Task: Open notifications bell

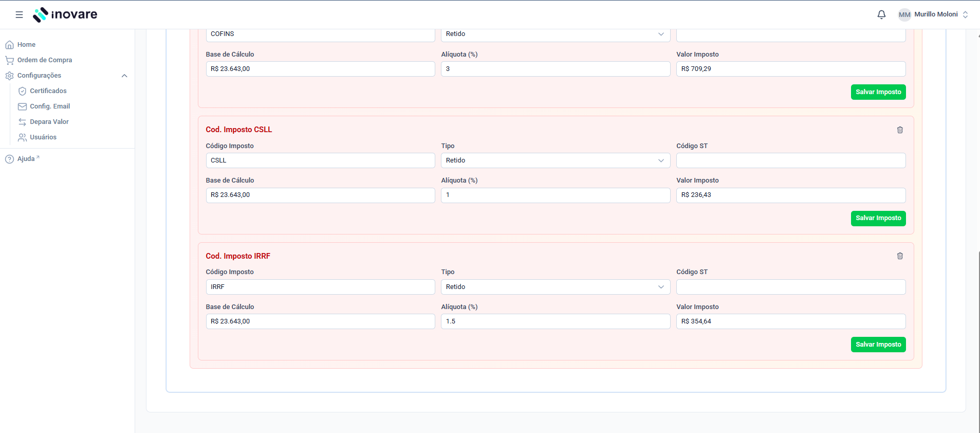Action: (881, 14)
